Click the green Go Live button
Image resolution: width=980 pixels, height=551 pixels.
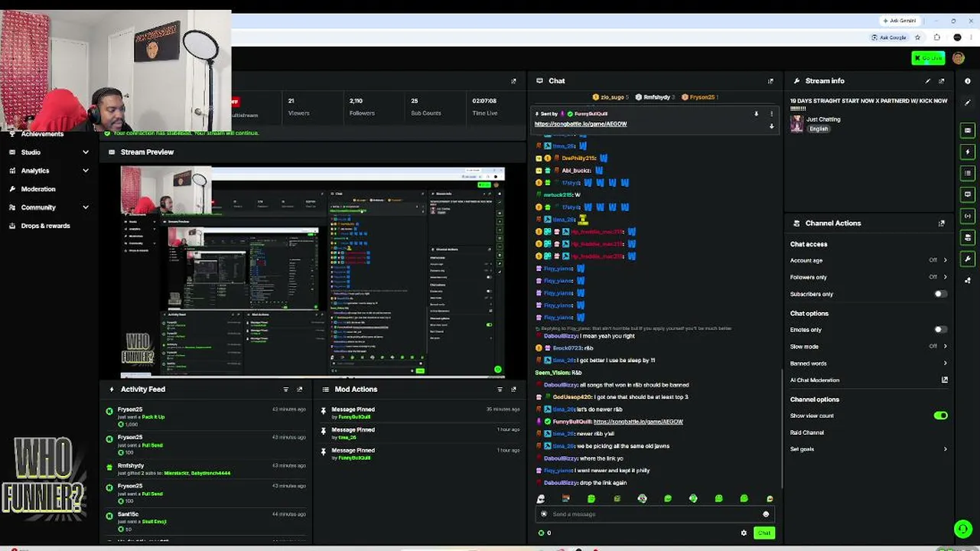(928, 58)
